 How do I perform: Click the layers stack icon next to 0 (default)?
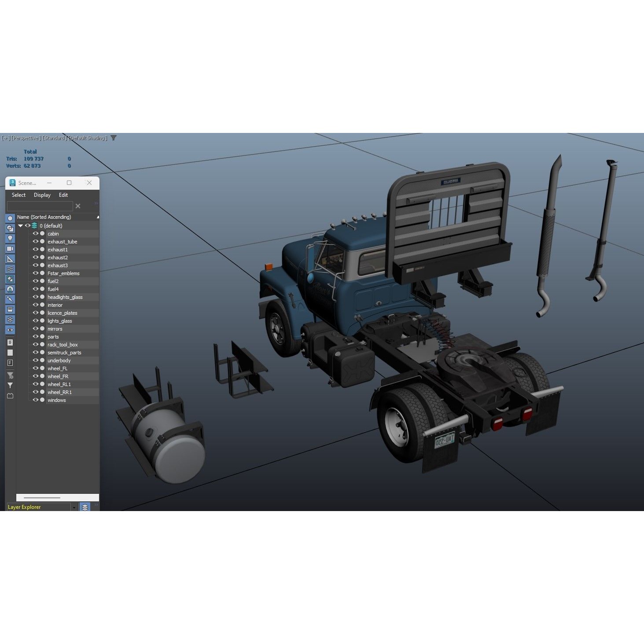(x=34, y=225)
